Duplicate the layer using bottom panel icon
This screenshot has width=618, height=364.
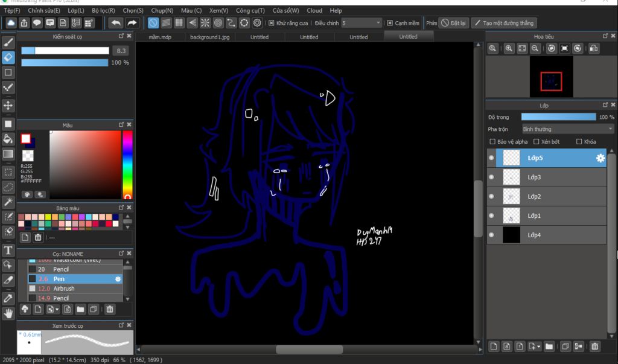tap(565, 346)
